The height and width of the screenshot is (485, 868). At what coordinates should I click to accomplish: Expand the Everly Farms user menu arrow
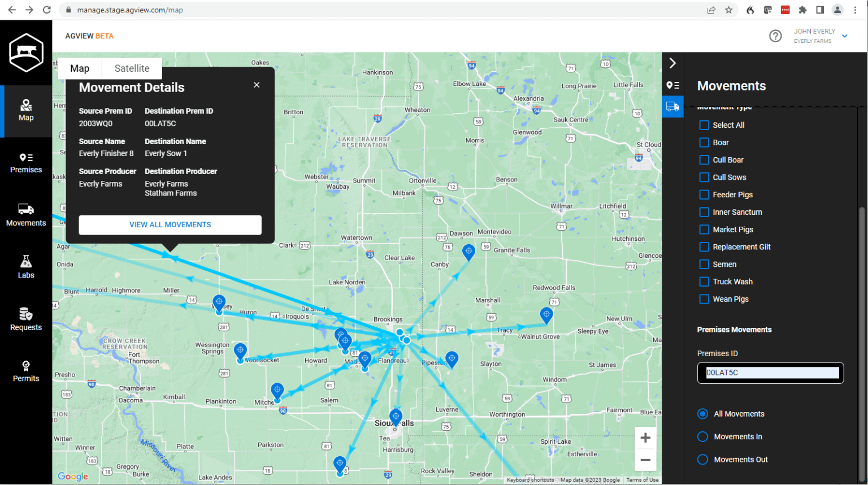[x=845, y=36]
